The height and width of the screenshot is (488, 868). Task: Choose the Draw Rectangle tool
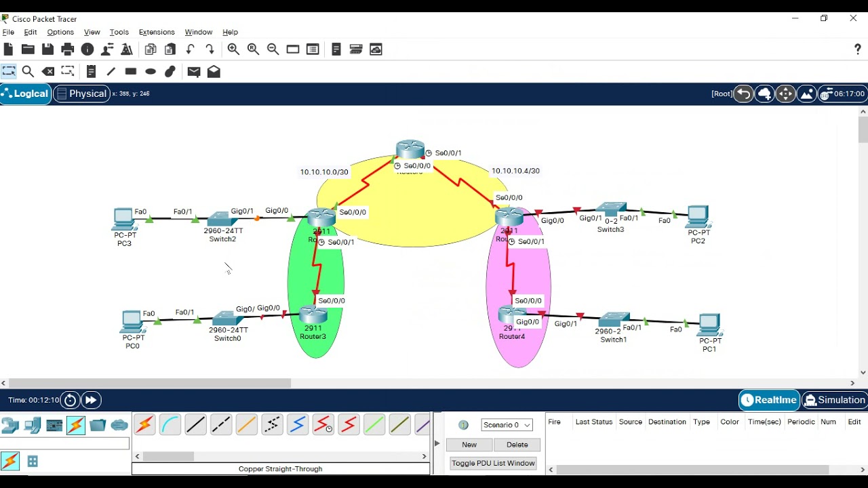click(131, 71)
